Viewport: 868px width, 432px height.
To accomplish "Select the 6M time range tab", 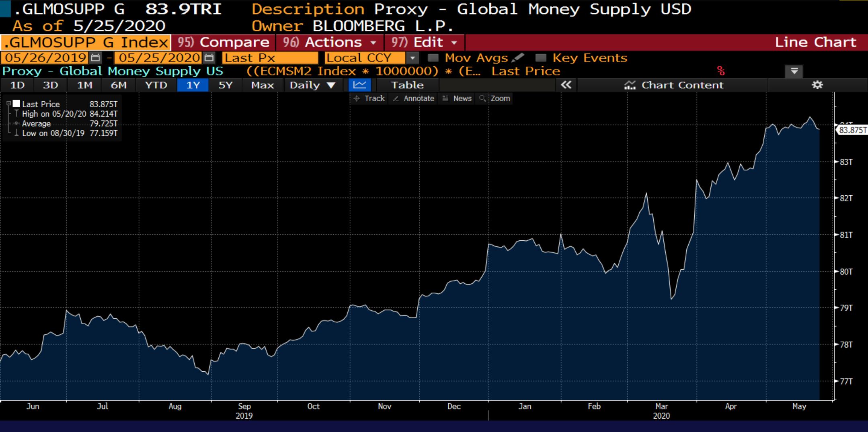I will point(119,85).
